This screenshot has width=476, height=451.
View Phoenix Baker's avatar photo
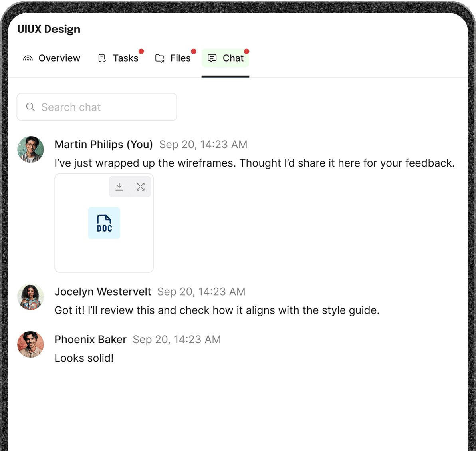click(30, 344)
